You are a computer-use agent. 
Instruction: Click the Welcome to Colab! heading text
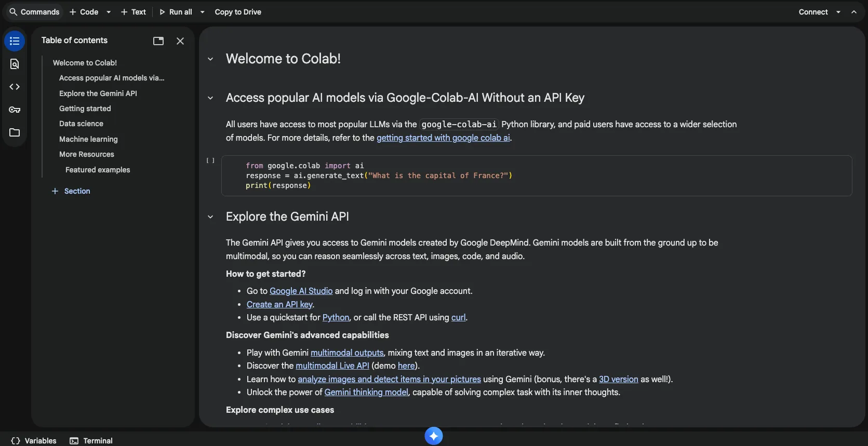tap(283, 59)
